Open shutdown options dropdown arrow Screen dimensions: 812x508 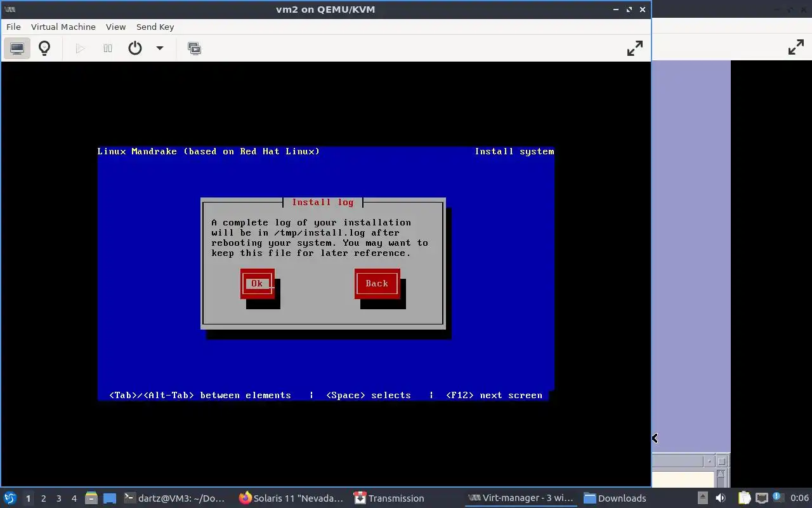(x=160, y=48)
